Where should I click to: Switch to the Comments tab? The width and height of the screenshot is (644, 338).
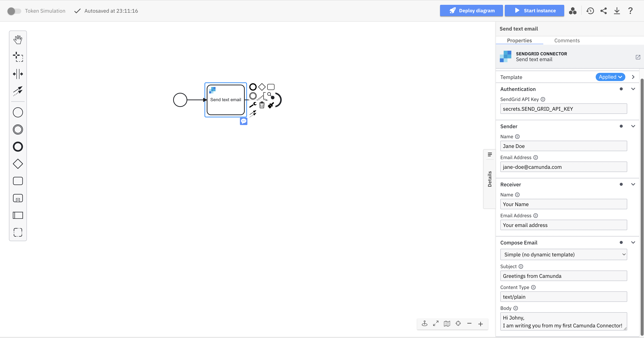567,40
